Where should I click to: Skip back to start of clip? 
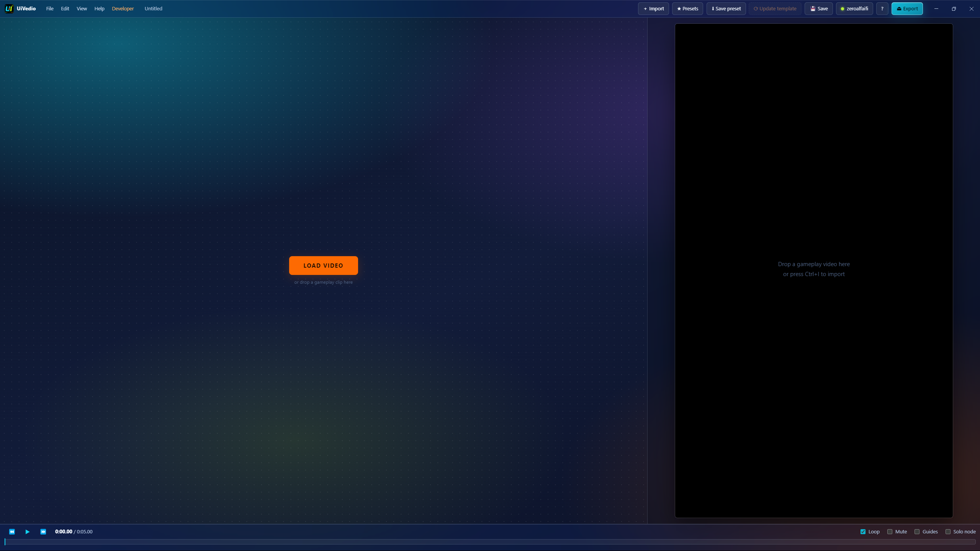[x=12, y=531]
